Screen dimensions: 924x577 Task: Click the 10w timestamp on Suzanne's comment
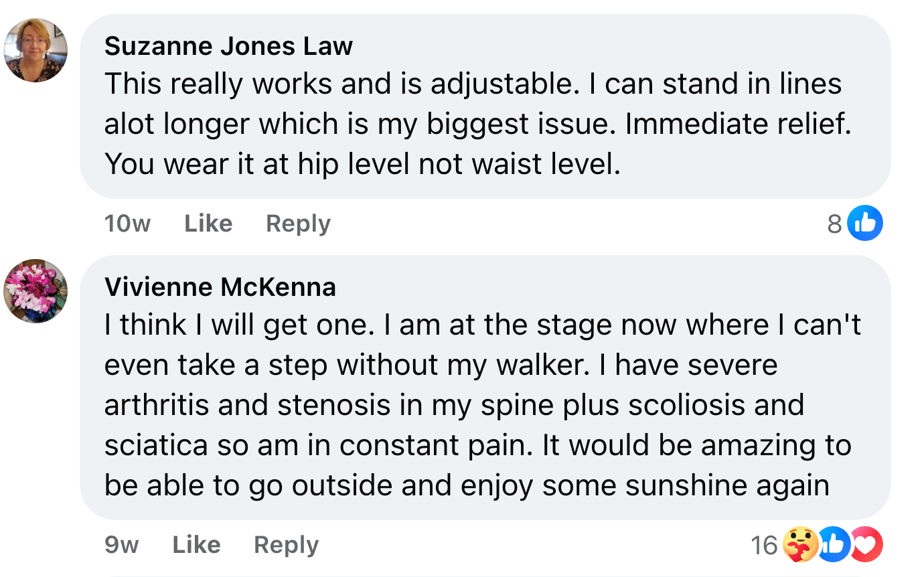click(127, 223)
